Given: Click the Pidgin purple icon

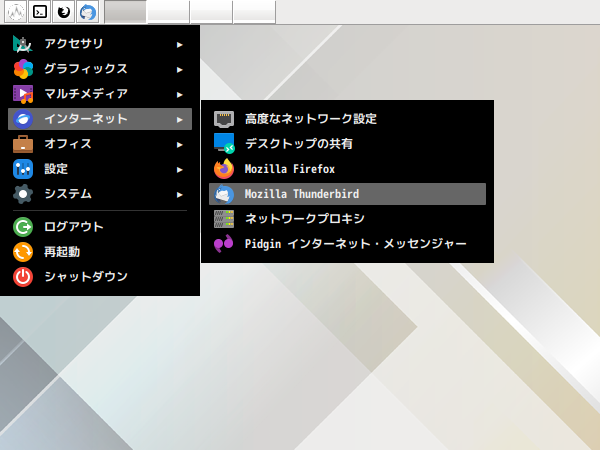Looking at the screenshot, I should pos(224,244).
